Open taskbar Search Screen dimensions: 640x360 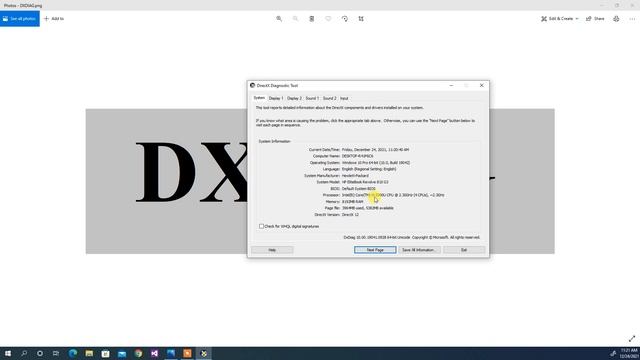[24, 353]
